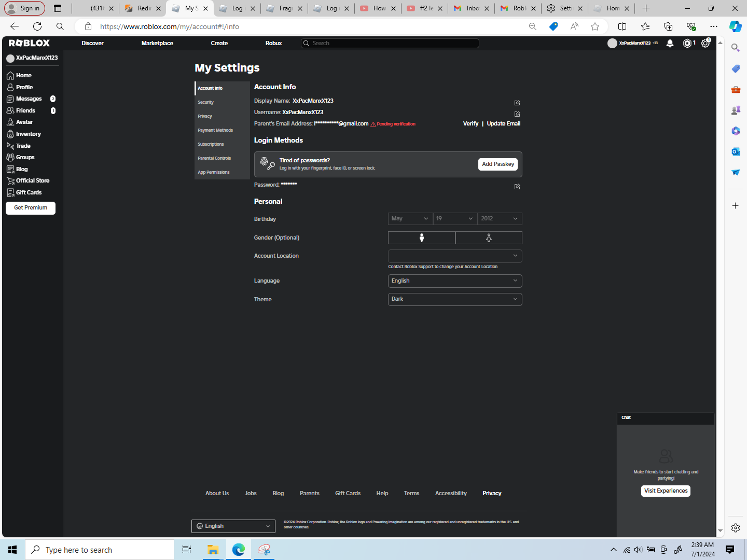Viewport: 747px width, 560px height.
Task: Open File Explorer from taskbar
Action: click(x=213, y=550)
